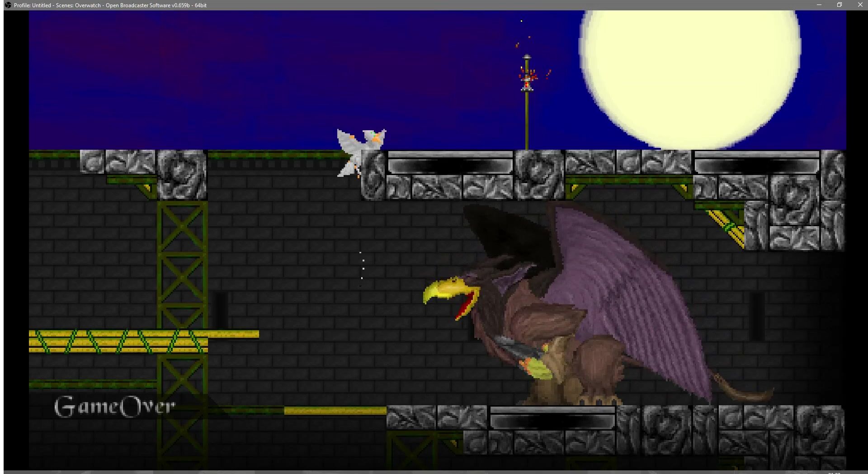Click the window title text

pyautogui.click(x=110, y=5)
